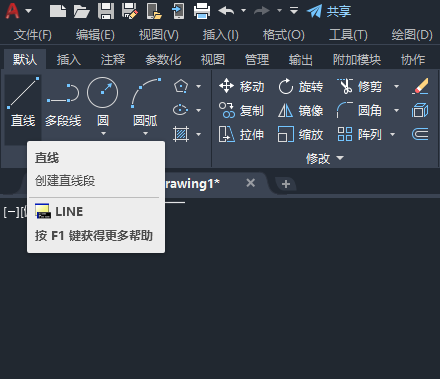Click the 圆角 fillet tool
Screen dimensions: 440x379
(x=360, y=110)
